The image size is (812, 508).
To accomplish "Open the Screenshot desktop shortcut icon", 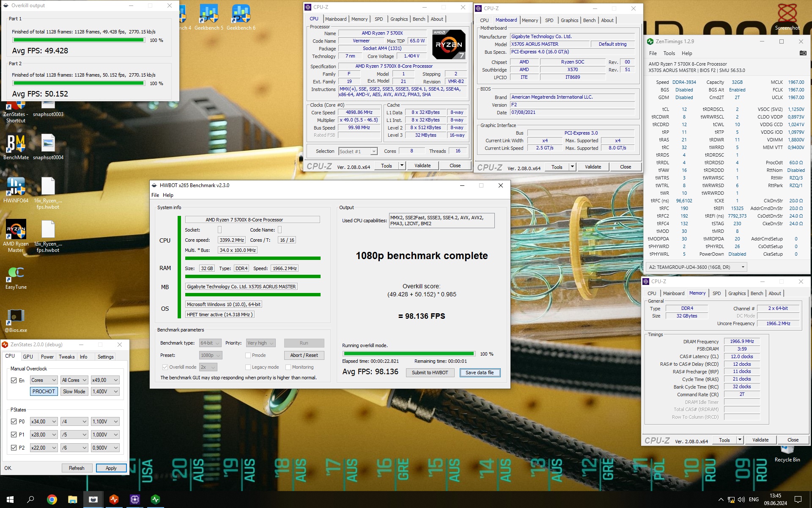I will pos(787,16).
